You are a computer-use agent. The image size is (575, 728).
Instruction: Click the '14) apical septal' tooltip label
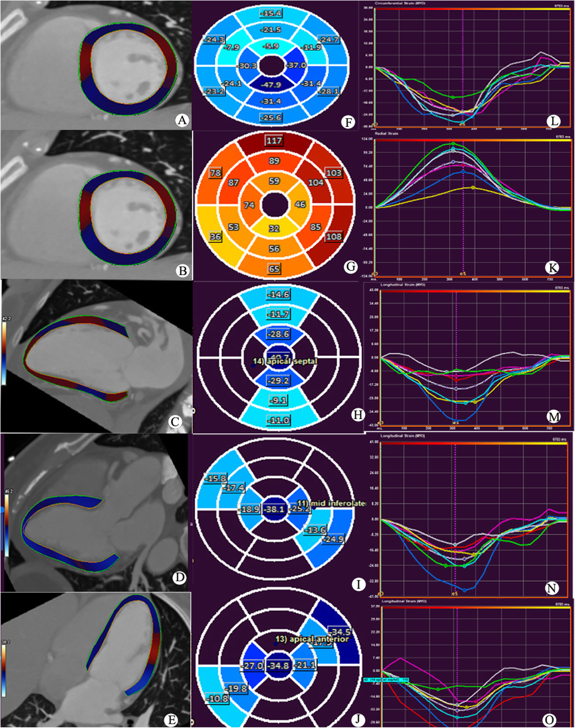click(x=285, y=361)
